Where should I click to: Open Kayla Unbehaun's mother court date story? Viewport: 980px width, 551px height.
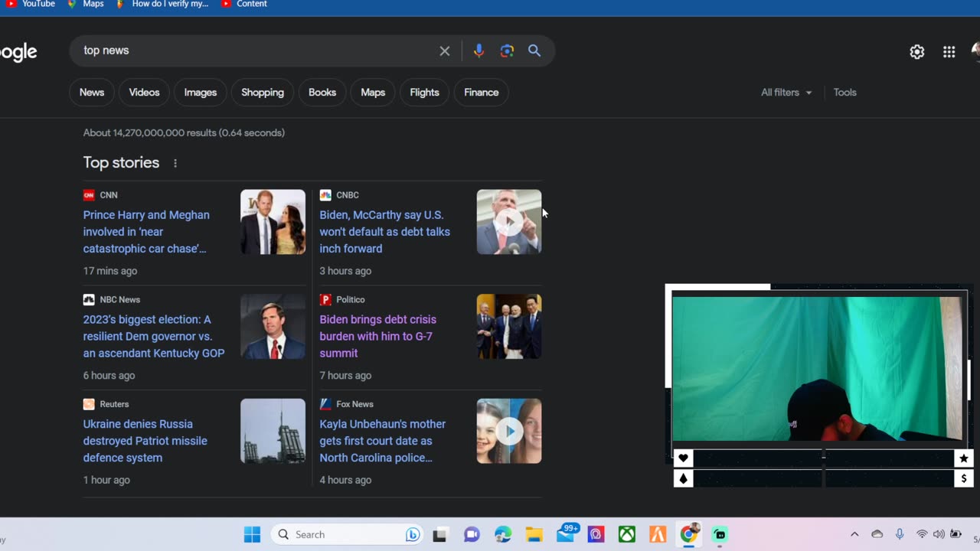383,441
